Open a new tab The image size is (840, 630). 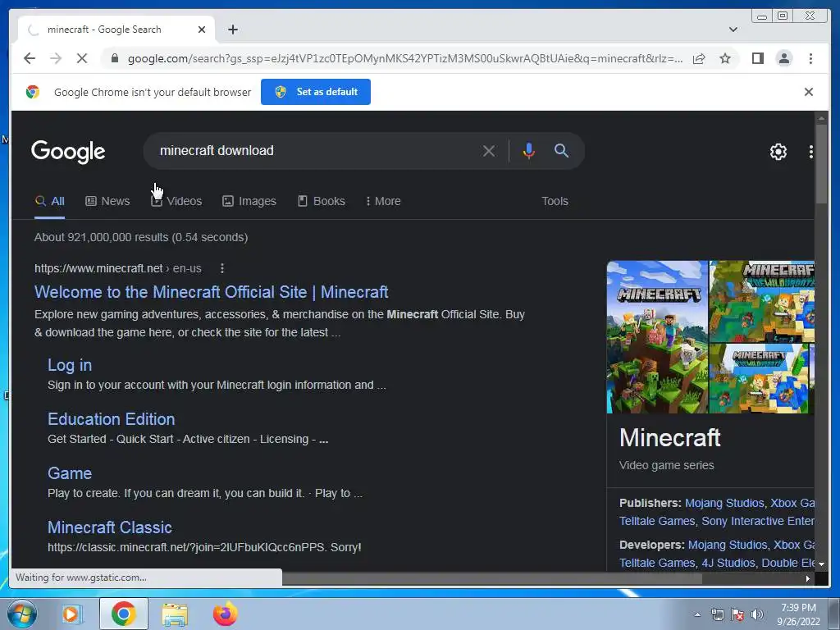(233, 30)
